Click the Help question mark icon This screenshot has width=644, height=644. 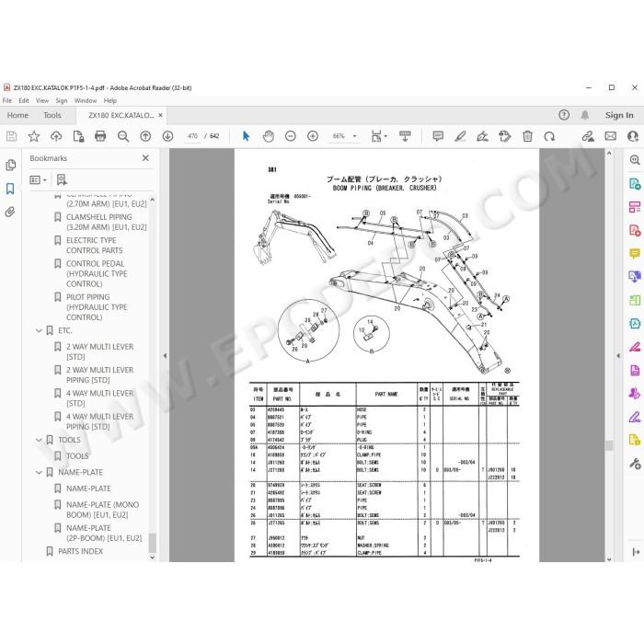pos(564,115)
